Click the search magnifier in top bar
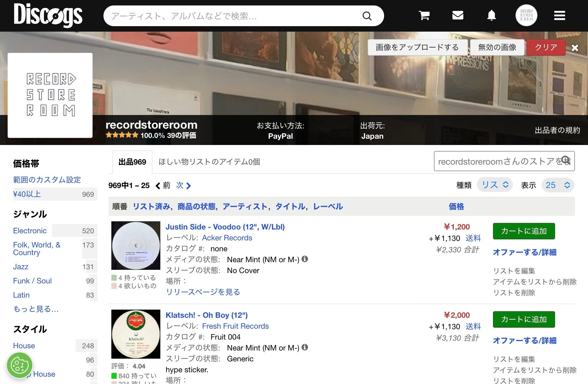The image size is (588, 384). pos(367,16)
